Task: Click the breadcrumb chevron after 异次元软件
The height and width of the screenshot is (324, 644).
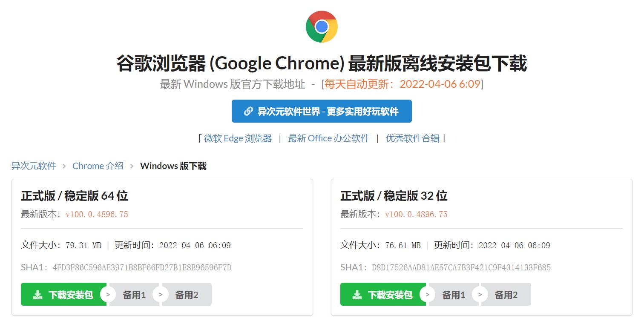Action: coord(64,166)
